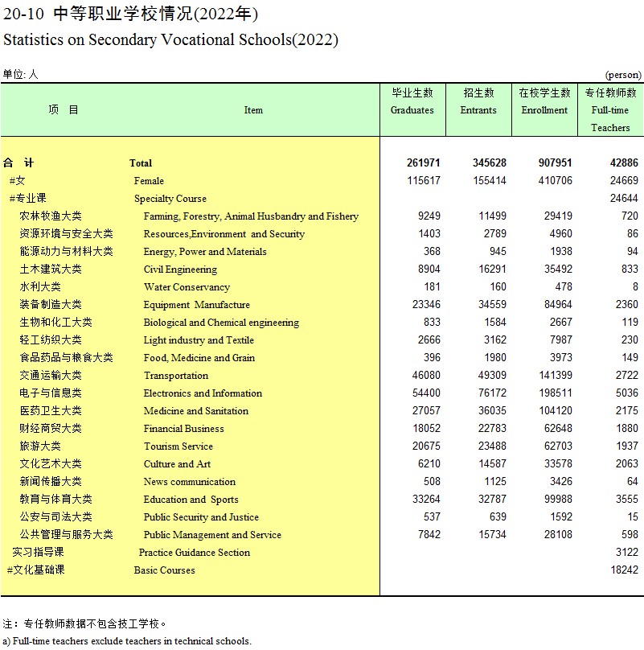Select Electronics teachers value 5036
644x650 pixels.
coord(626,393)
